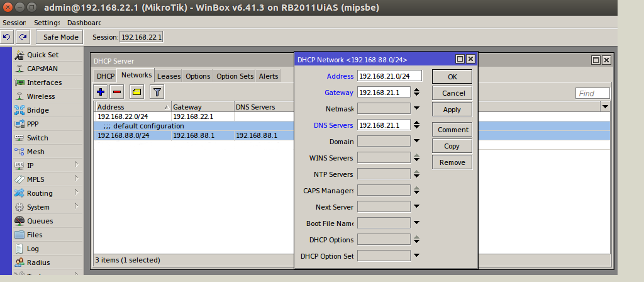Click the yellow comment note icon
Image resolution: width=644 pixels, height=282 pixels.
[136, 93]
